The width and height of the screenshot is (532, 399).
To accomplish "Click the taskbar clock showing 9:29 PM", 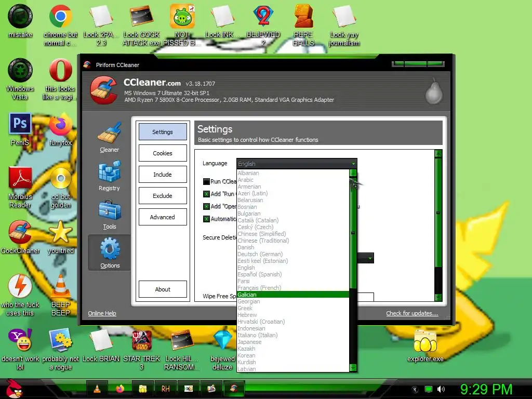I will tap(486, 389).
